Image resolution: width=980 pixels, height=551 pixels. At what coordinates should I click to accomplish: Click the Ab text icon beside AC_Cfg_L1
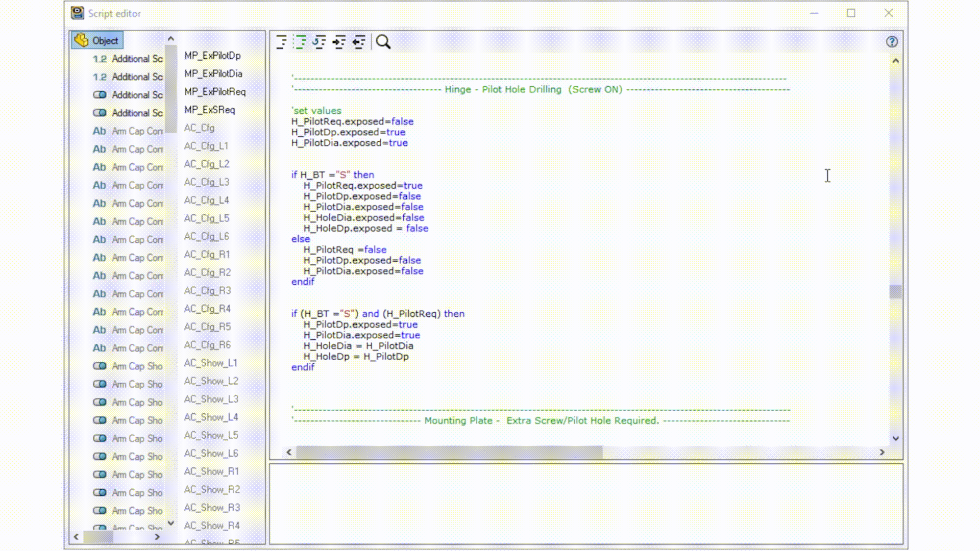(99, 149)
